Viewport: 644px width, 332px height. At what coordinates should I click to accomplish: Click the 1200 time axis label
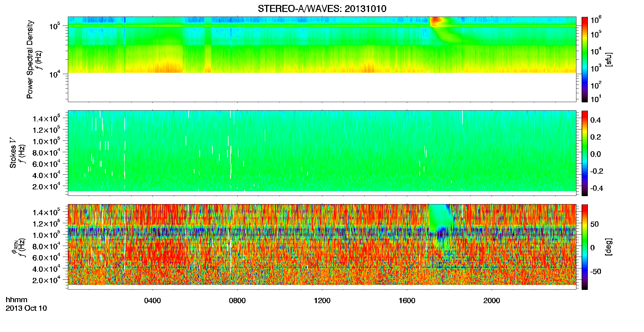point(322,301)
